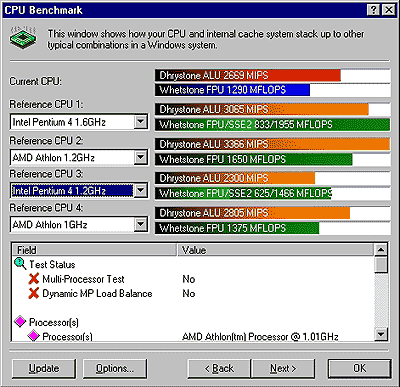Click the Reference CPU 1 label
The height and width of the screenshot is (387, 400).
[x=46, y=104]
